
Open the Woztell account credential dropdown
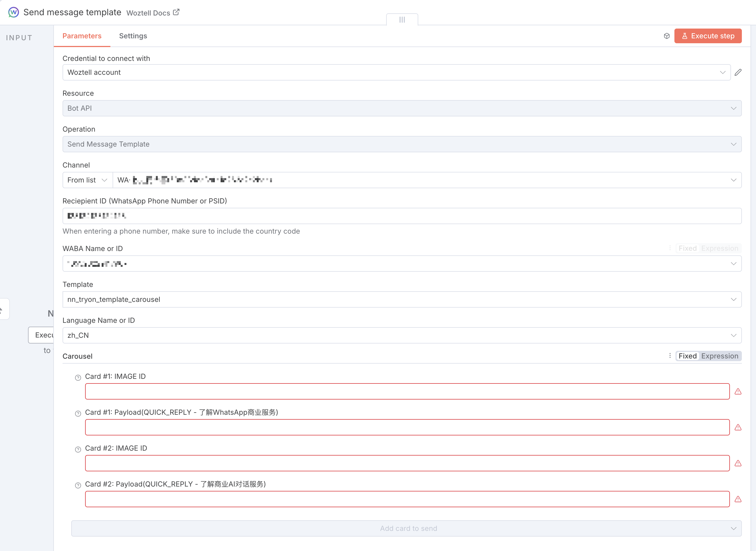click(x=396, y=72)
